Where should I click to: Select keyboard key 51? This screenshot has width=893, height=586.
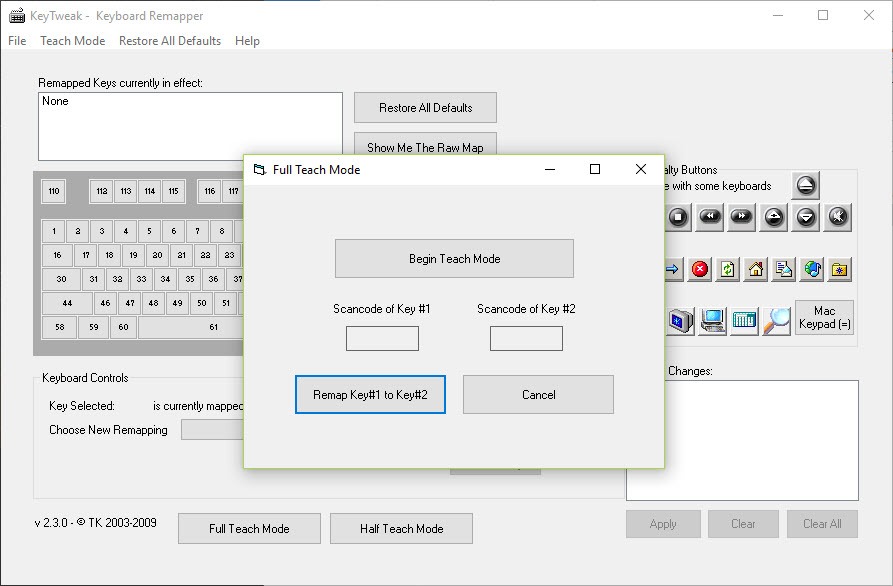tap(226, 303)
